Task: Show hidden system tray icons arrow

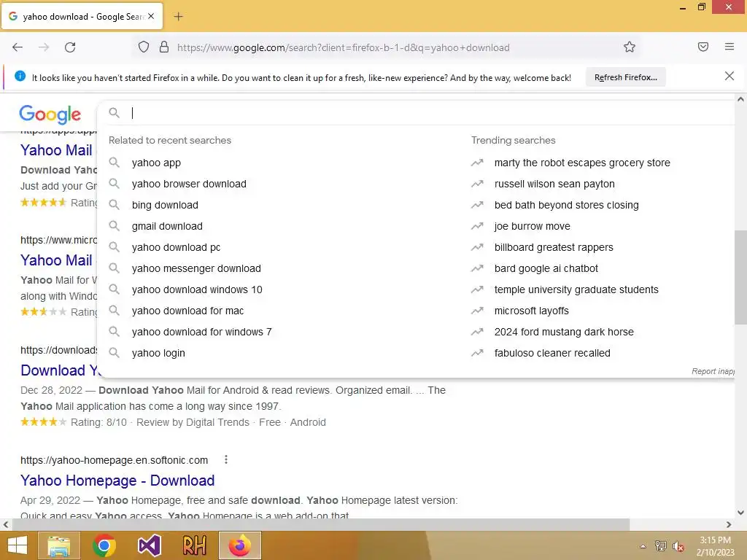Action: pyautogui.click(x=643, y=546)
